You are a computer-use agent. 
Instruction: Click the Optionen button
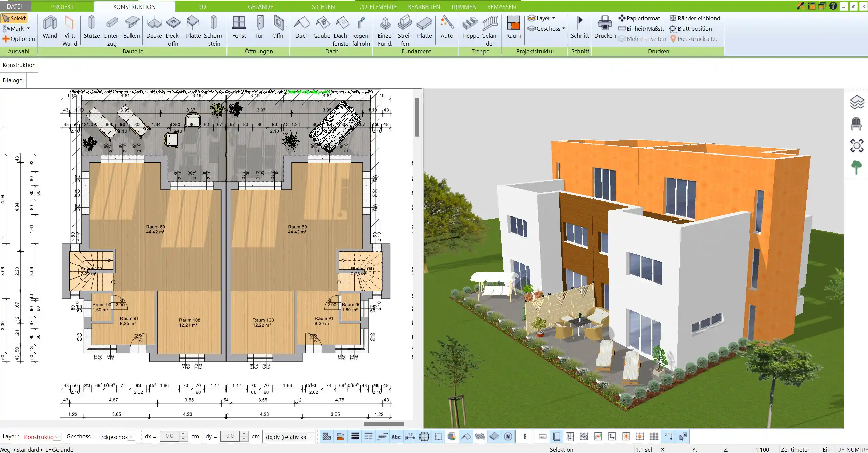(19, 39)
